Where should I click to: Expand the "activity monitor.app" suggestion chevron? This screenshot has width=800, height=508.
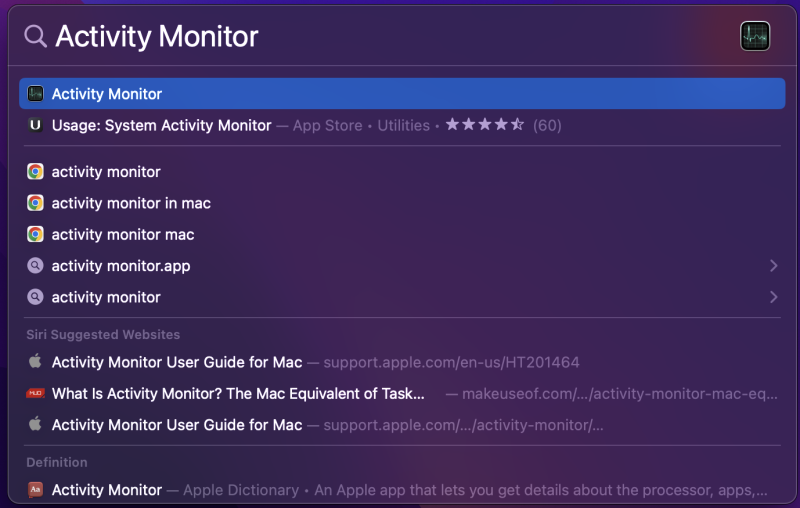pyautogui.click(x=773, y=266)
